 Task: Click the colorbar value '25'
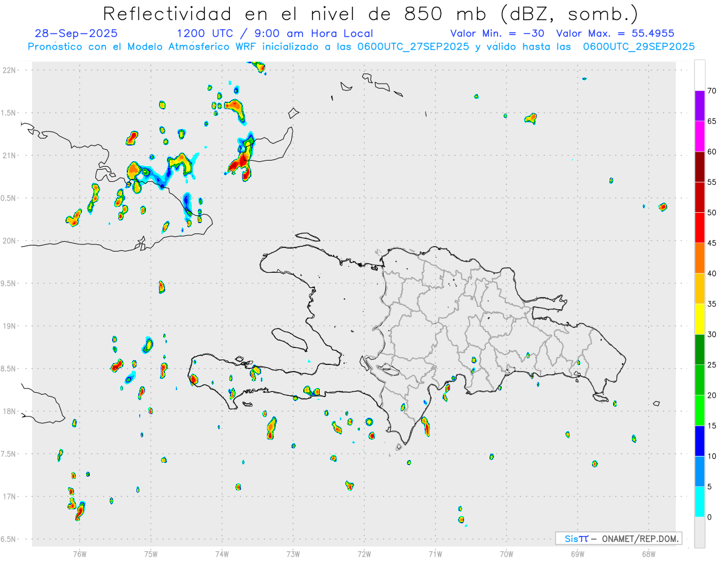[x=712, y=365]
